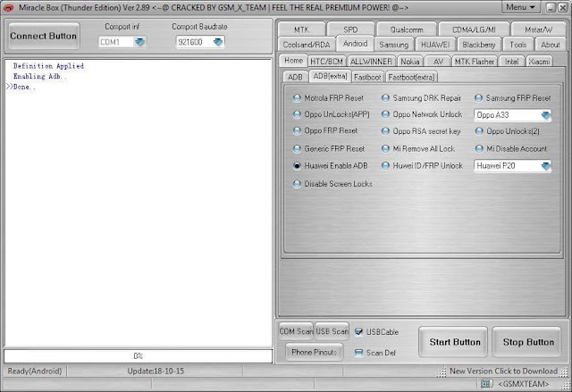572x392 pixels.
Task: Open the ALLWINNER sub-tab
Action: pos(372,62)
